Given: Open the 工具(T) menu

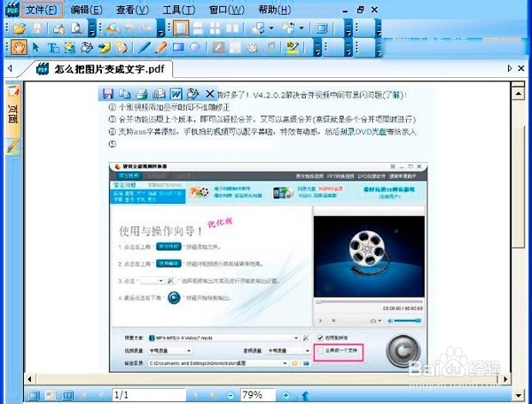Looking at the screenshot, I should coord(179,10).
